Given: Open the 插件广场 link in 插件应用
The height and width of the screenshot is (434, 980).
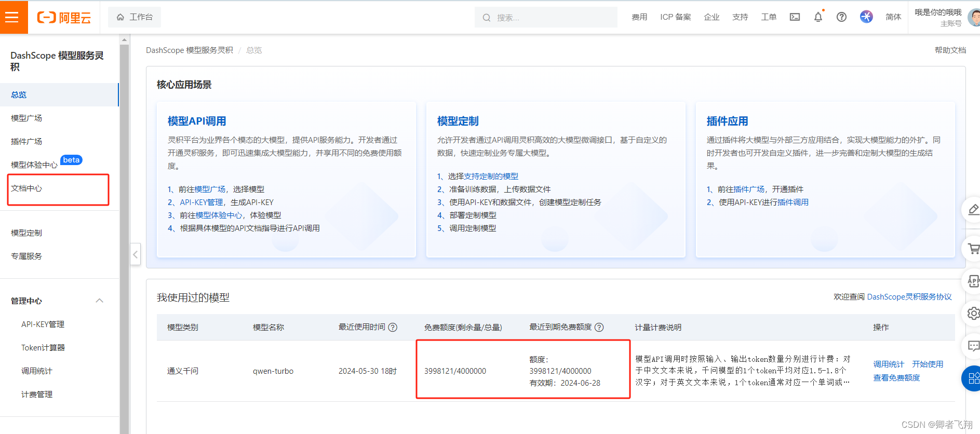Looking at the screenshot, I should point(749,189).
